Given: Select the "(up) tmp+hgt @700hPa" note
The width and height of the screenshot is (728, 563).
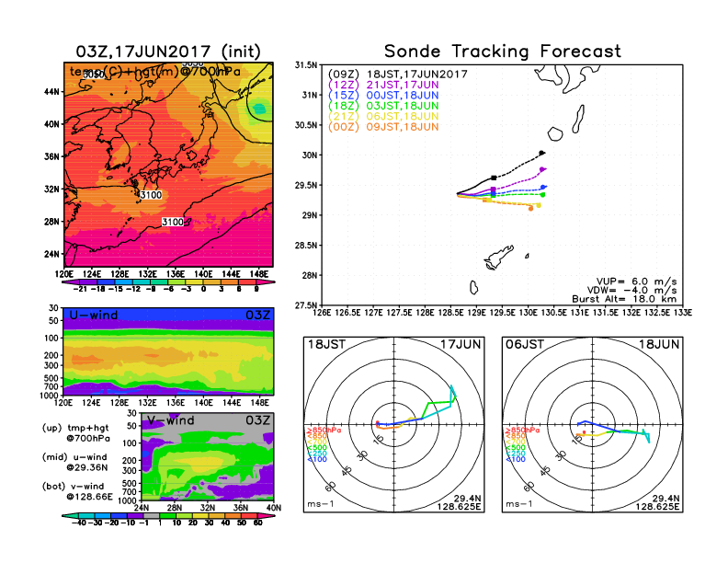Looking at the screenshot, I should pyautogui.click(x=75, y=433).
